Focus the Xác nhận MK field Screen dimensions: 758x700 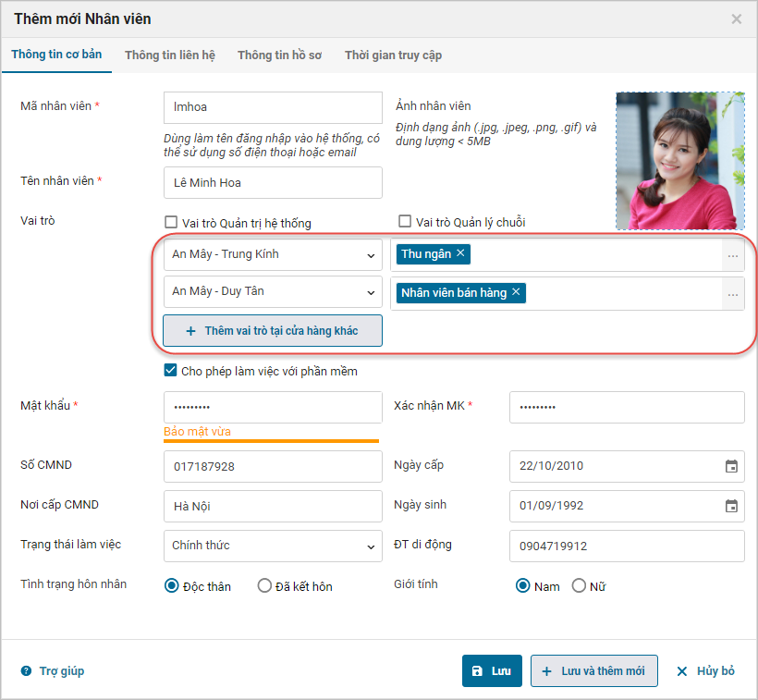pos(627,407)
